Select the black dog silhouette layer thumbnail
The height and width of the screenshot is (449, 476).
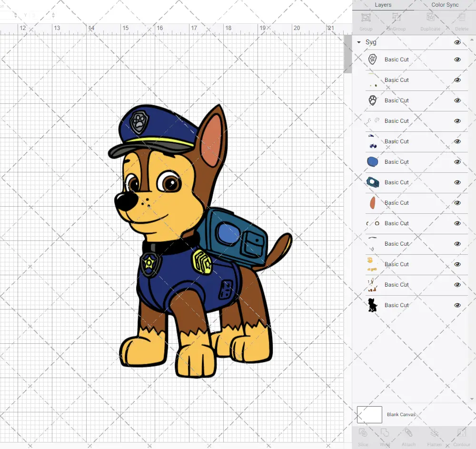point(373,305)
